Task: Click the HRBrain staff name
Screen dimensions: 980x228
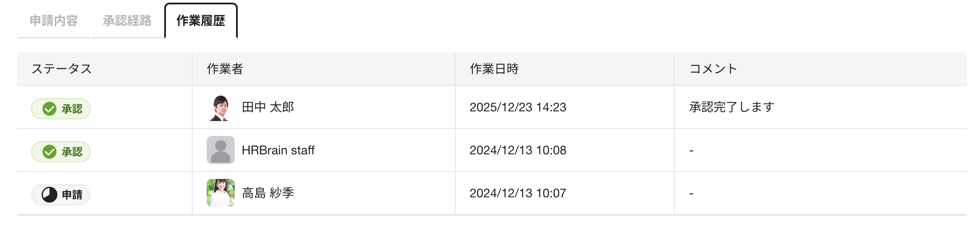Action: pos(278,150)
